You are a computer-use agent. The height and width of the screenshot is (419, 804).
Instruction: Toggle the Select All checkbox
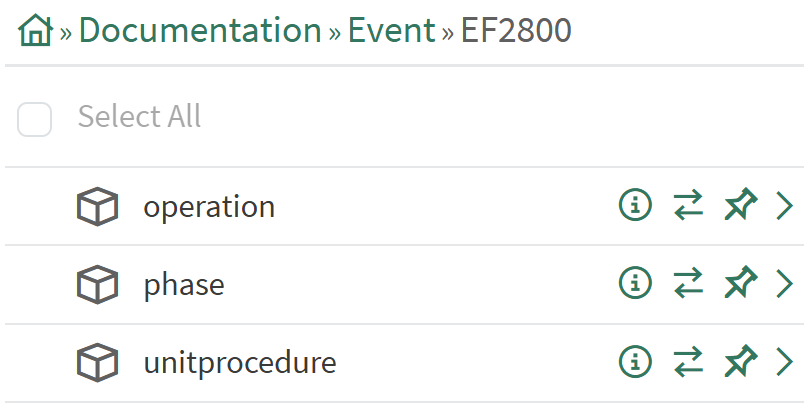35,120
